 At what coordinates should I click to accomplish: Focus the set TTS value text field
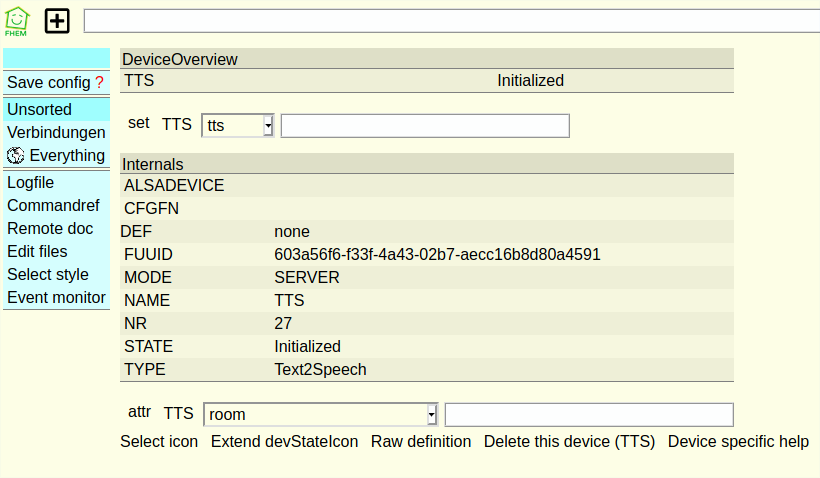point(425,125)
